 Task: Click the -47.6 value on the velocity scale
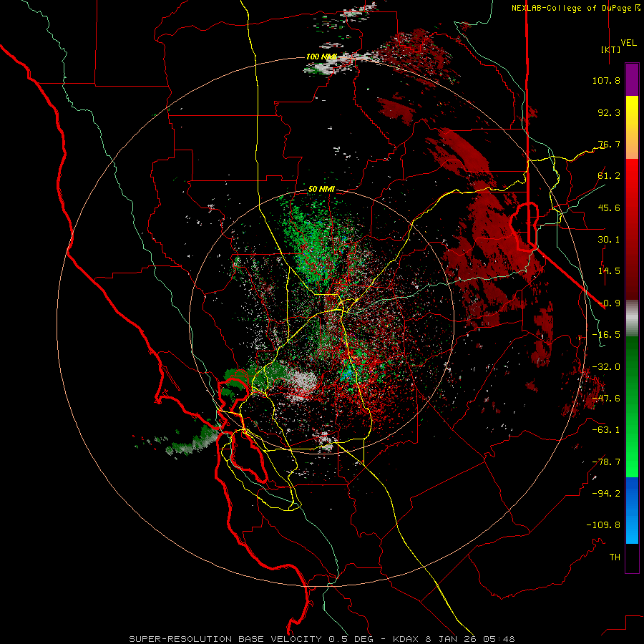606,399
